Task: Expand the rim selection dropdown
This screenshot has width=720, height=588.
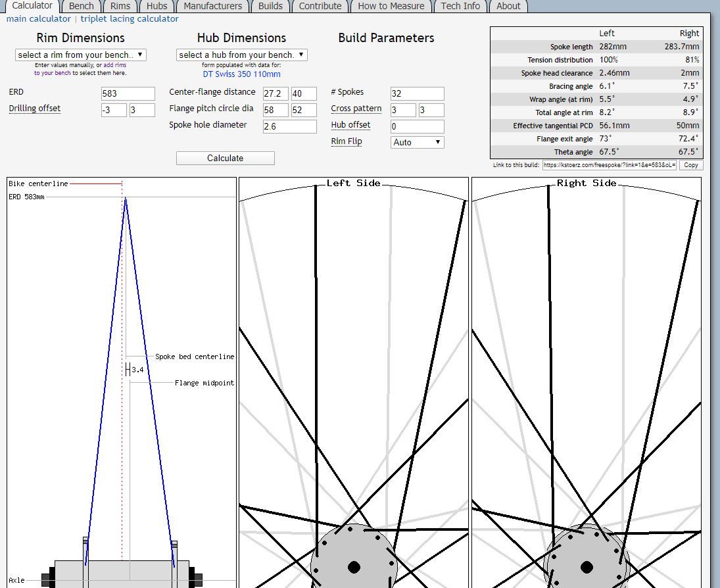Action: tap(80, 55)
